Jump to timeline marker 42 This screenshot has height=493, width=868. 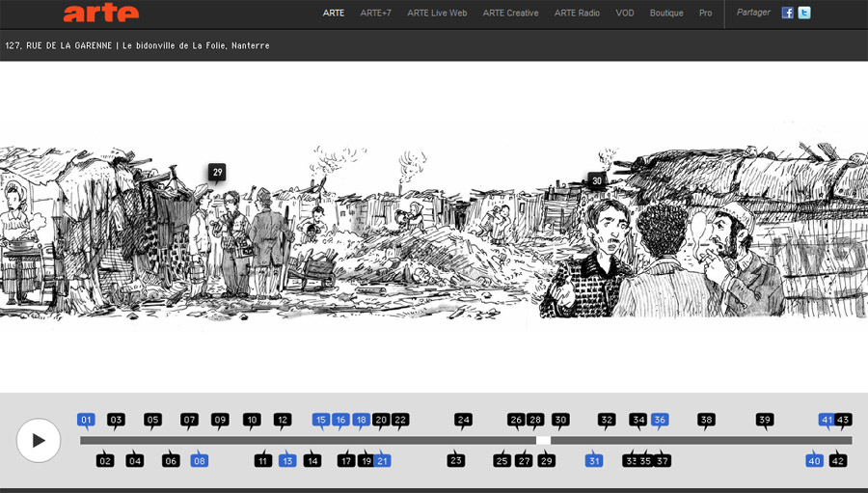(838, 460)
